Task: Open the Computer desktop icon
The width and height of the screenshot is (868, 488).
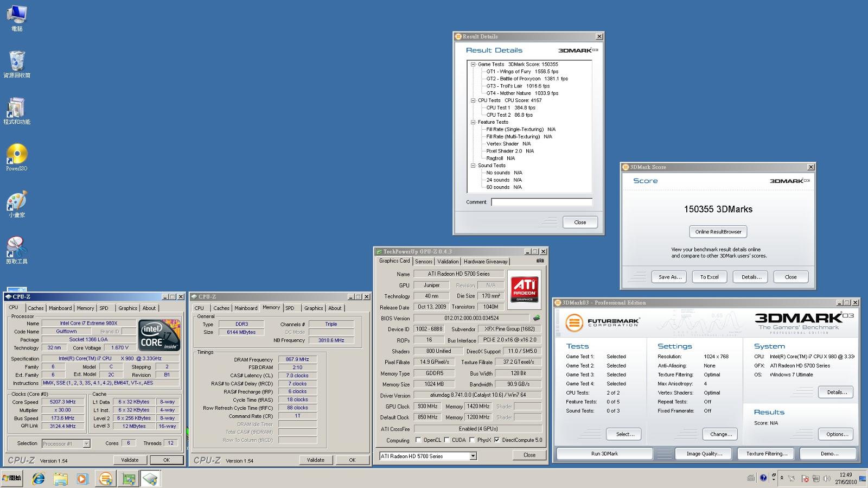Action: click(17, 17)
